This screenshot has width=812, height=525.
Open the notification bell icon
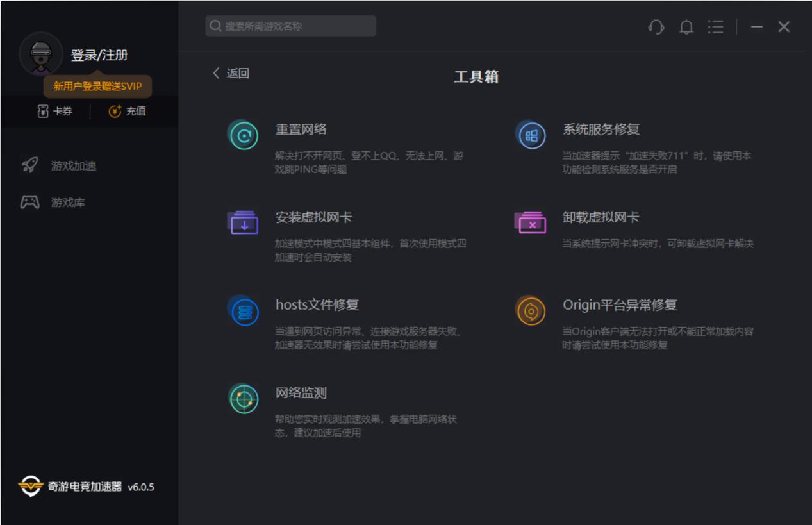tap(686, 27)
